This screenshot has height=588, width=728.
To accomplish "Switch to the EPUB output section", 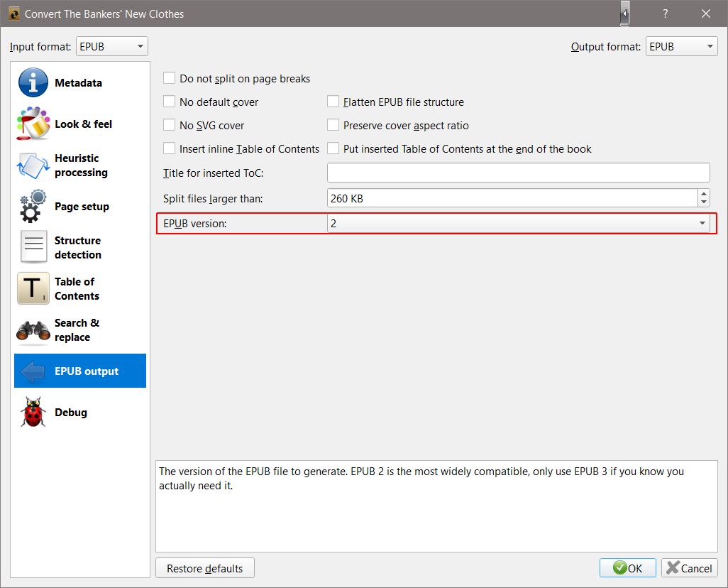I will (x=87, y=371).
